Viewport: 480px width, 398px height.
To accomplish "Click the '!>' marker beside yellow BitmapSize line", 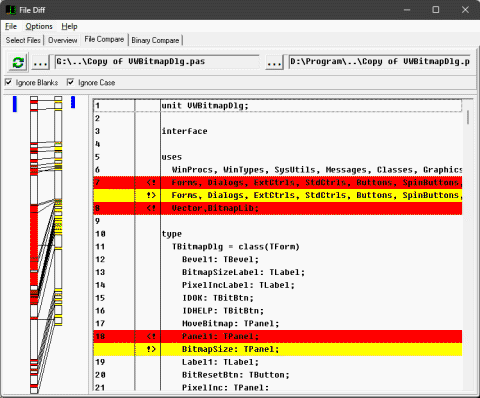I will 151,349.
